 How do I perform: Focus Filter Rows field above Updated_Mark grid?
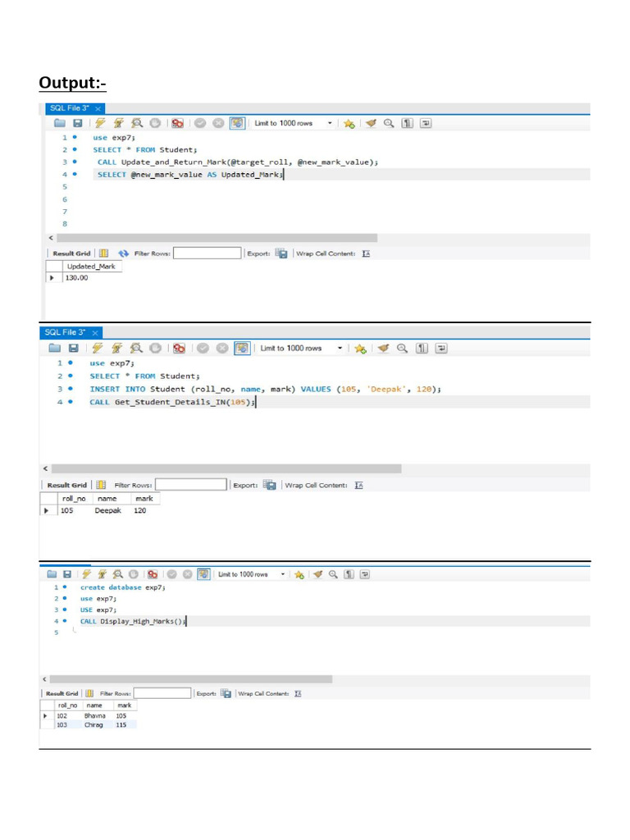pyautogui.click(x=208, y=253)
